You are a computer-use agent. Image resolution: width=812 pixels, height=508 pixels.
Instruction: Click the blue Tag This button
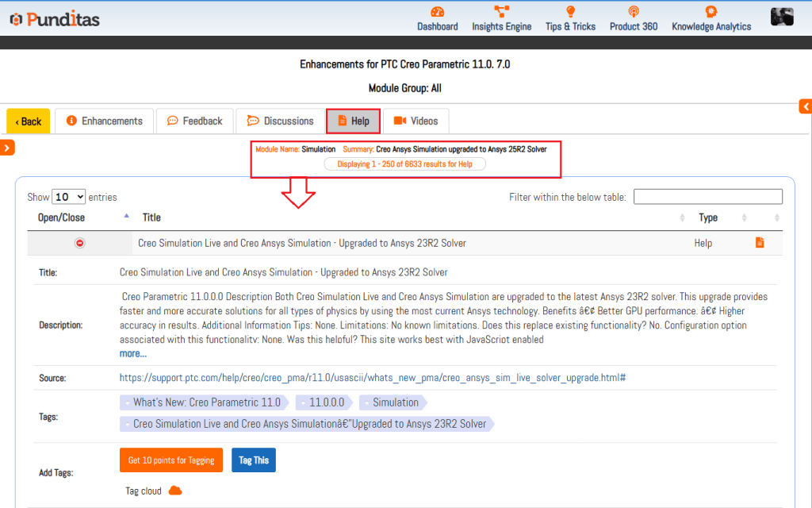coord(254,460)
